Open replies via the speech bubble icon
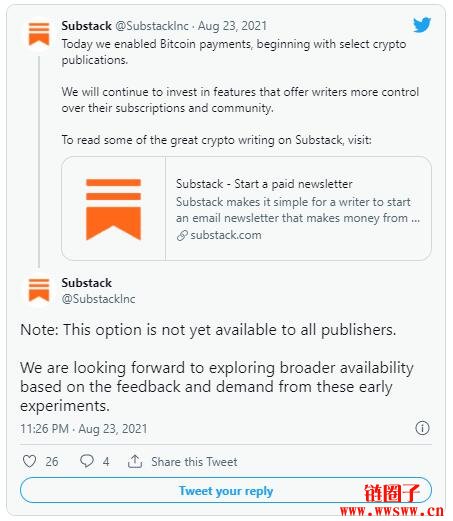This screenshot has width=453, height=521. [x=87, y=461]
